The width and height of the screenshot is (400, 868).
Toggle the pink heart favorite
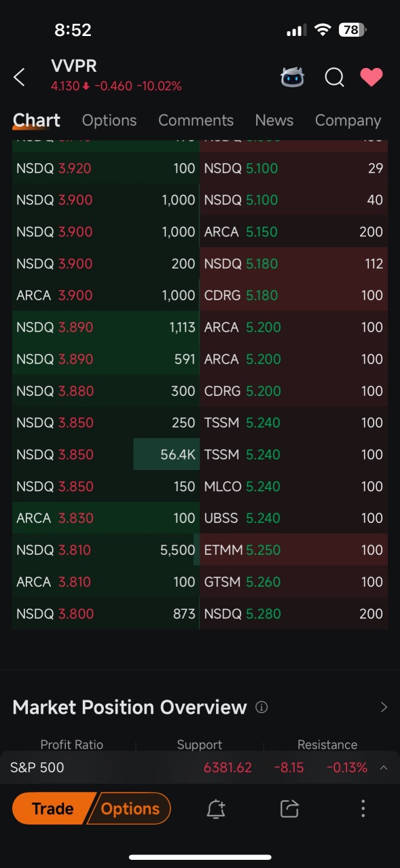371,77
